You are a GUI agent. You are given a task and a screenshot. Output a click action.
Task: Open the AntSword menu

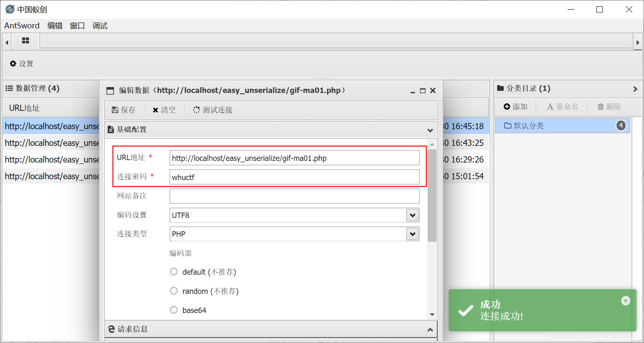coord(22,25)
